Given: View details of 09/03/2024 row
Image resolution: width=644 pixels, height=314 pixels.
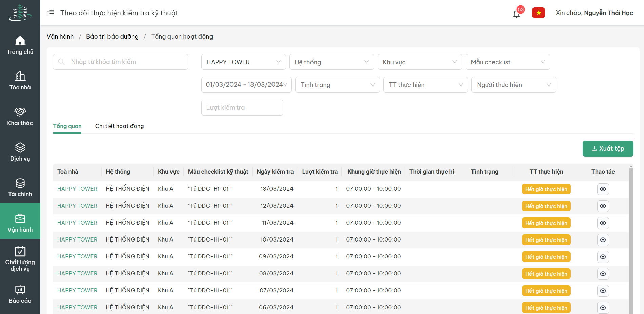Looking at the screenshot, I should [x=603, y=257].
